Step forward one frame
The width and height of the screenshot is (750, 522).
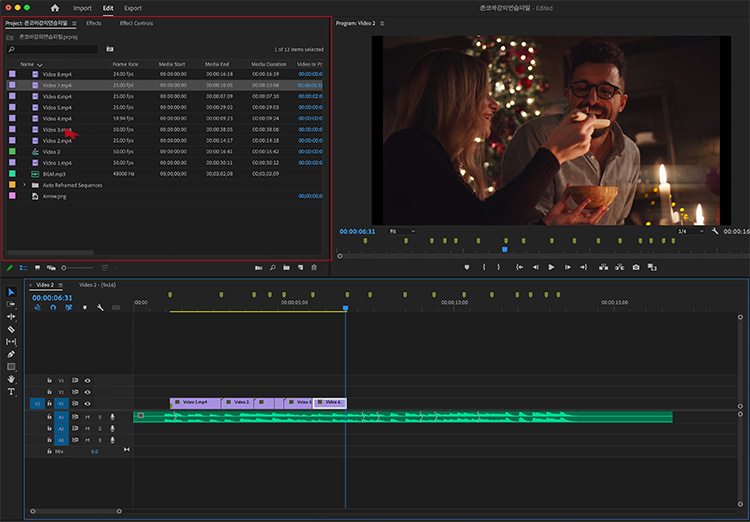(x=567, y=267)
